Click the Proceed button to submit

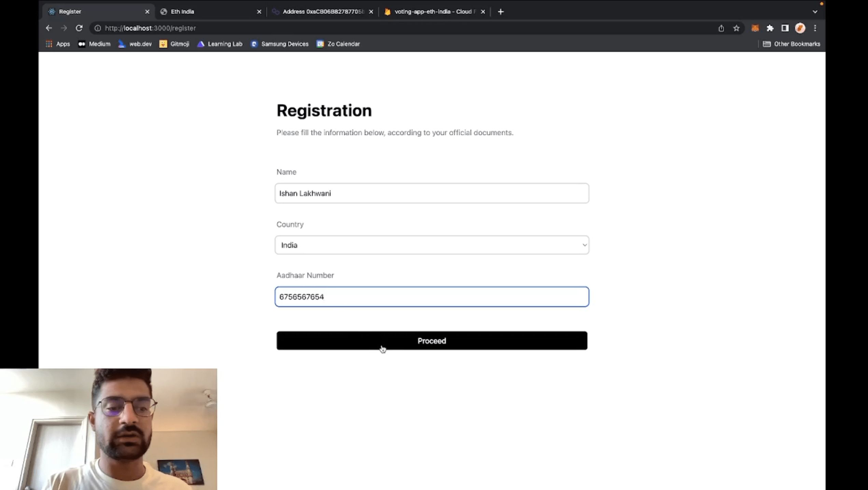coord(432,341)
